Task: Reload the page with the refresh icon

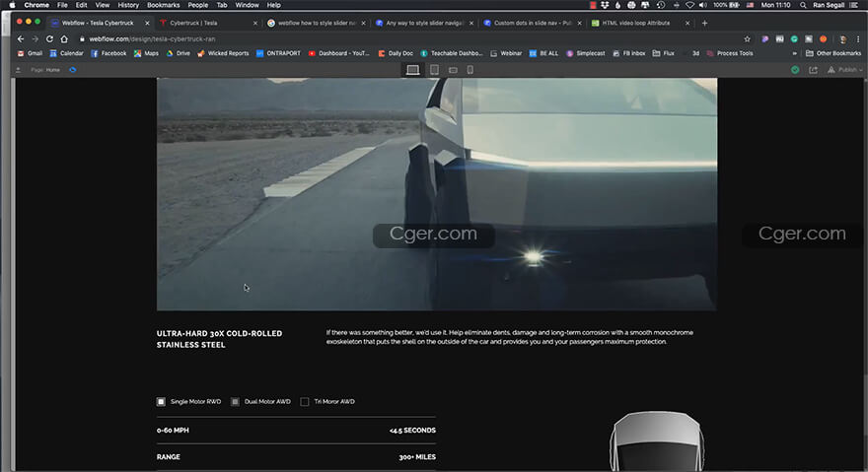Action: (49, 38)
